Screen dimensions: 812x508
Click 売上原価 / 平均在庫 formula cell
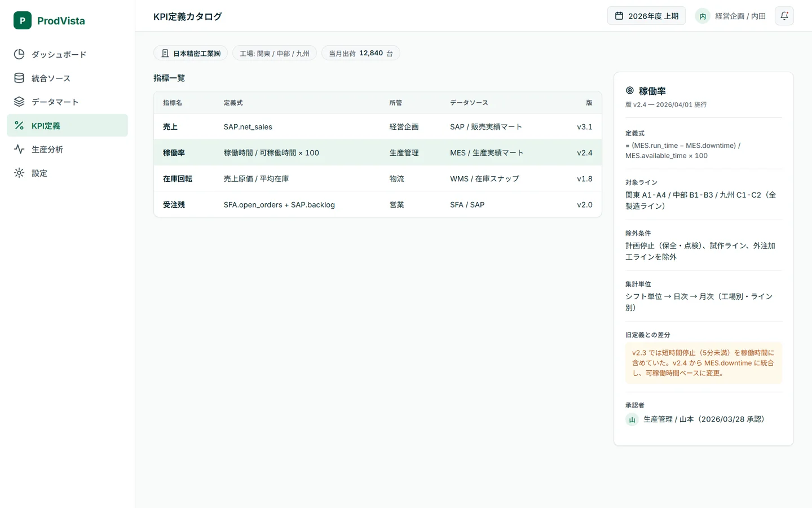point(256,179)
